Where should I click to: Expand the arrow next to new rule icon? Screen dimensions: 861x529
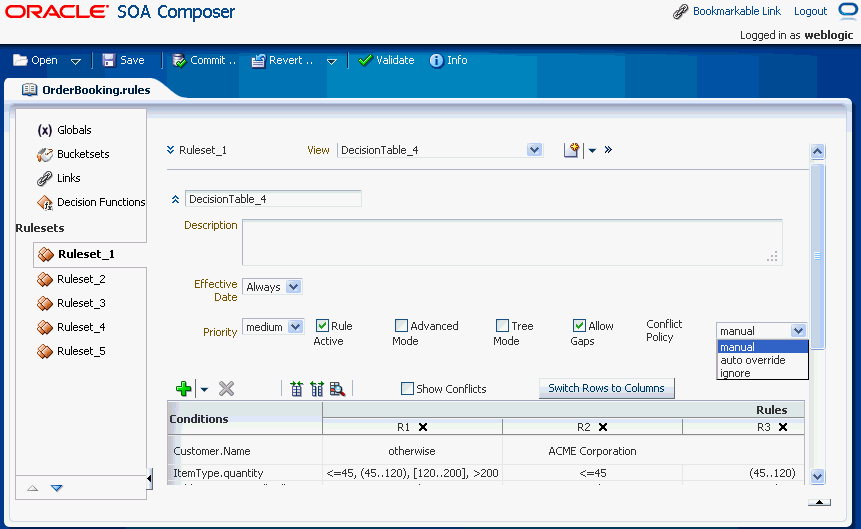coord(592,151)
